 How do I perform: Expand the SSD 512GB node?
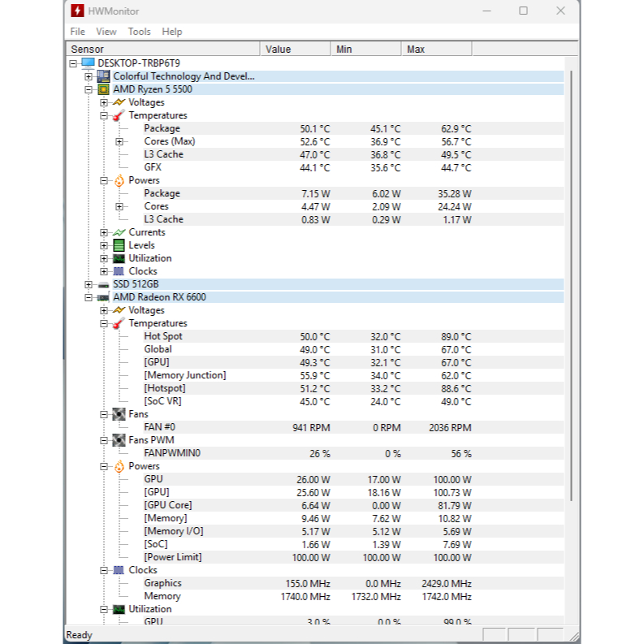coord(89,284)
